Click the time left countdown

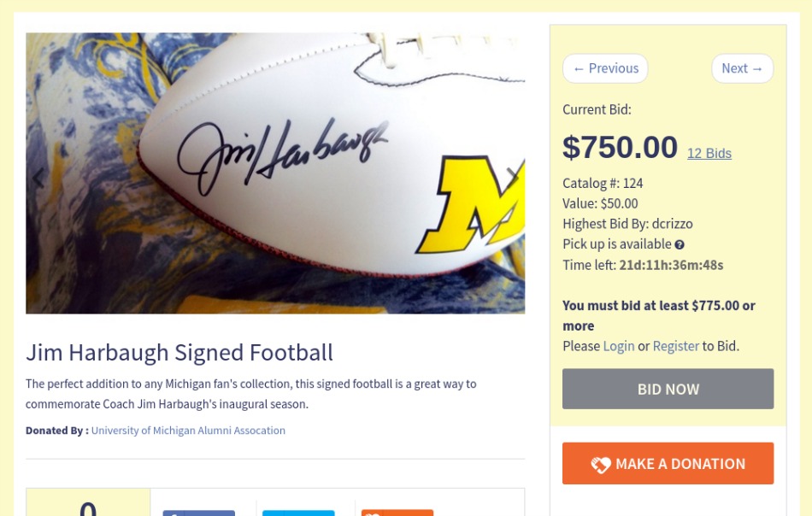point(671,265)
